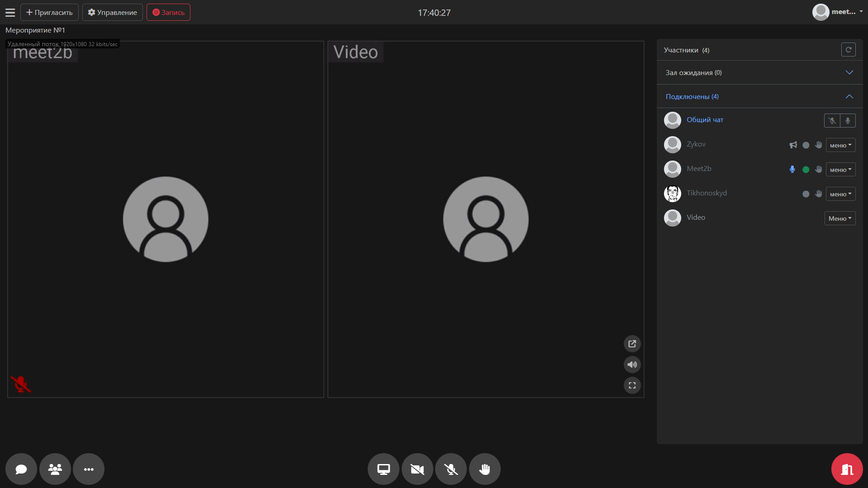
Task: Open the menu dropdown for Tikhonoskyd
Action: pos(840,194)
